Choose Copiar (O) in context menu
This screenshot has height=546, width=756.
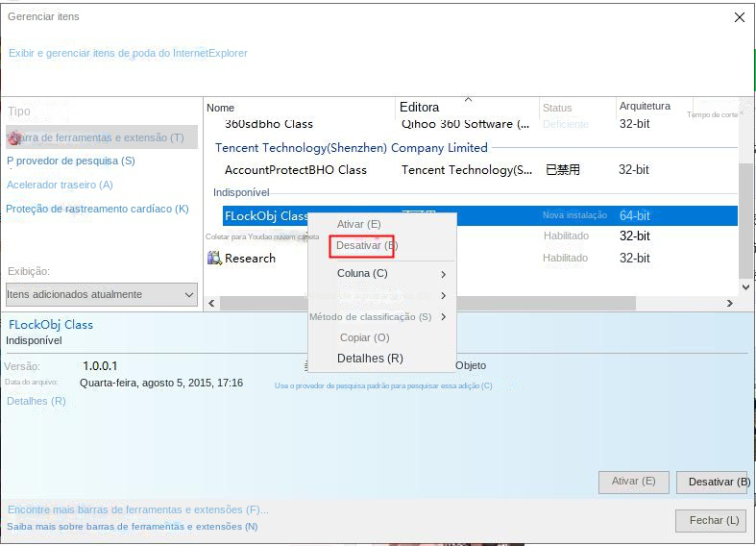point(364,337)
